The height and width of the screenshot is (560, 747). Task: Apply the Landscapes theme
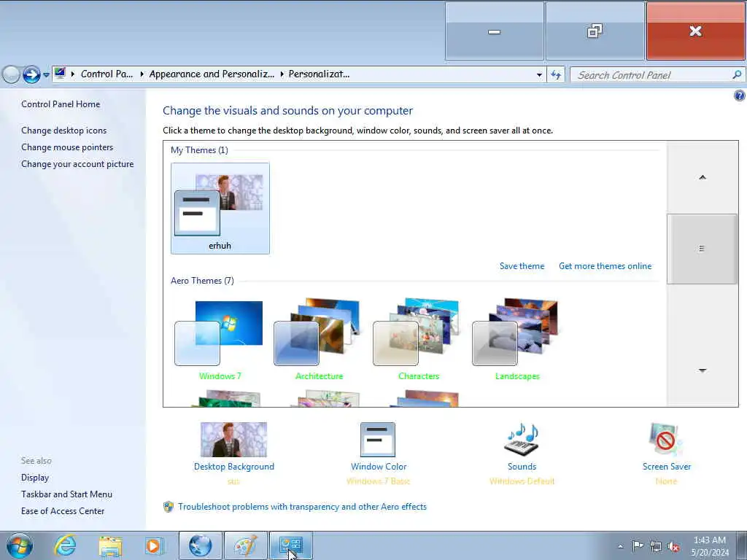[517, 339]
